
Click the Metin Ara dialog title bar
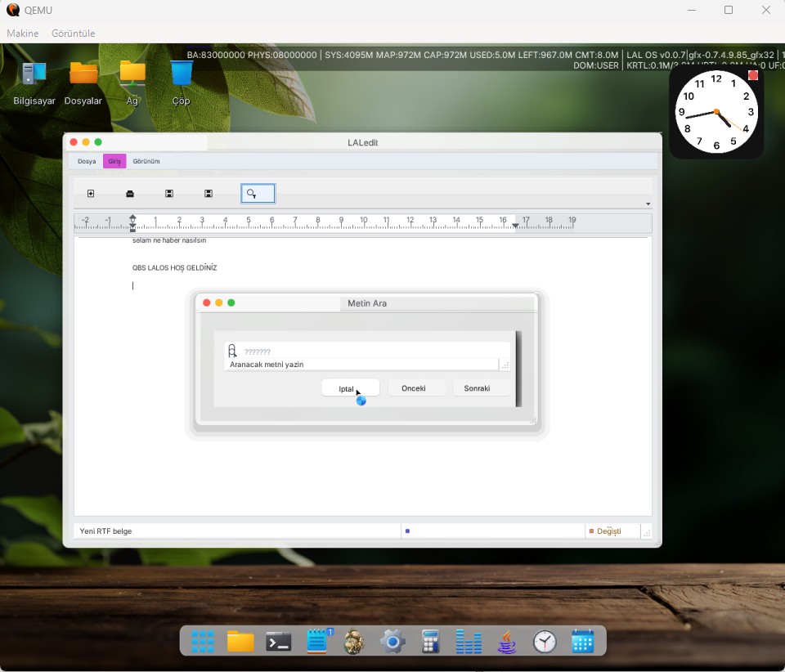point(367,303)
